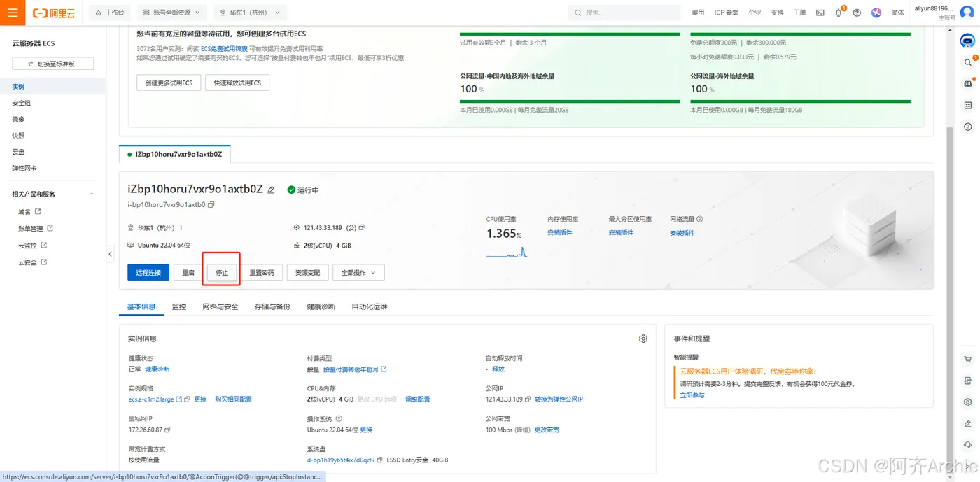980x482 pixels.
Task: Click 资源变配 button
Action: tap(308, 272)
